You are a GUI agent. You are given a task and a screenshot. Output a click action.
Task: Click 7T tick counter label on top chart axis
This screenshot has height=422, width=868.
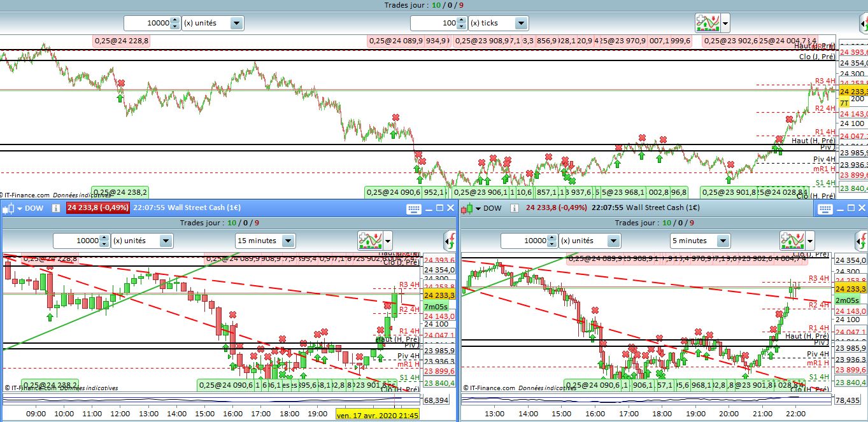pos(844,103)
